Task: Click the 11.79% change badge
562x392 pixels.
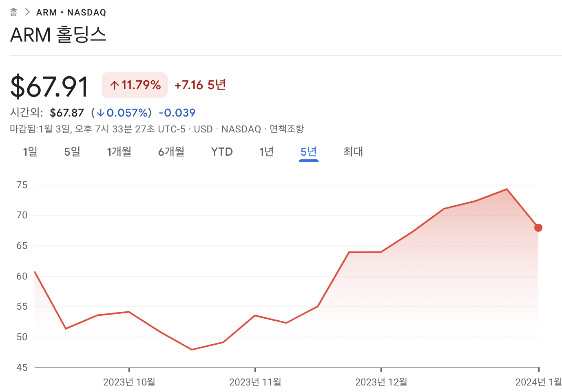Action: coord(134,85)
